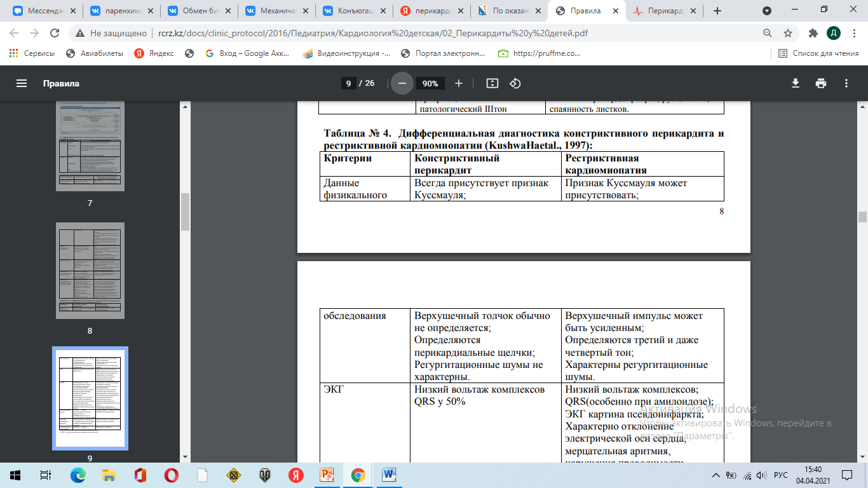868x488 pixels.
Task: Open the PDF viewer more actions menu
Action: [x=846, y=83]
